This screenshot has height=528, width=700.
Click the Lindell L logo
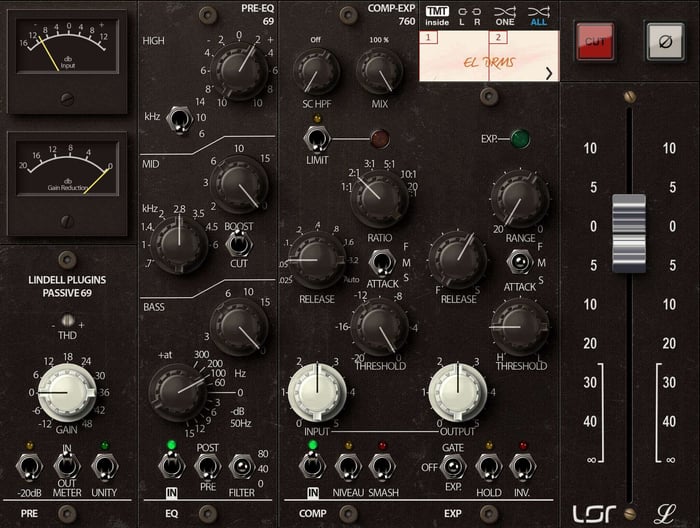click(x=665, y=514)
